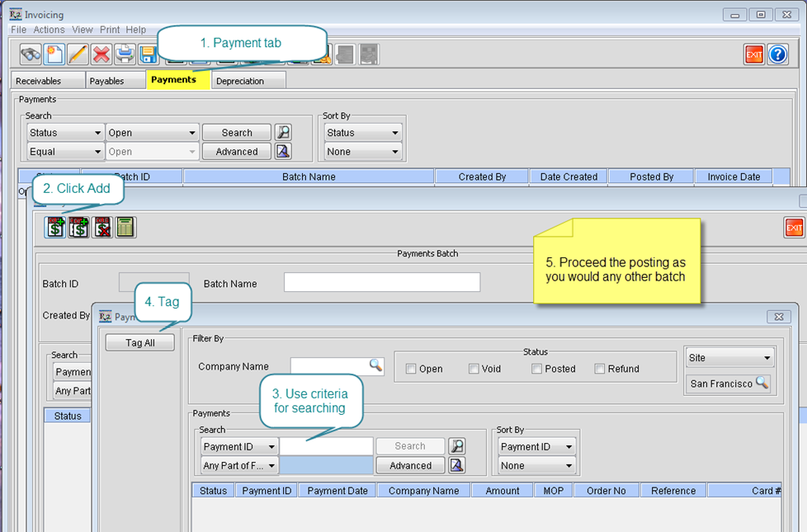The image size is (807, 532).
Task: Open help with the blue question mark
Action: click(777, 54)
